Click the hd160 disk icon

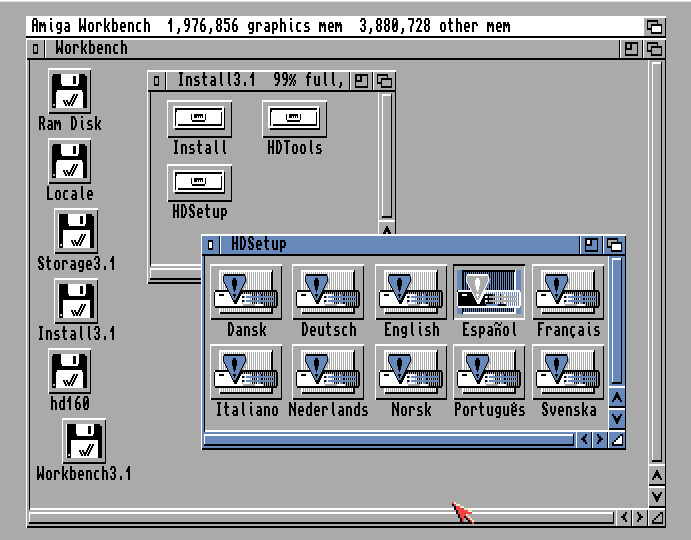tap(70, 372)
